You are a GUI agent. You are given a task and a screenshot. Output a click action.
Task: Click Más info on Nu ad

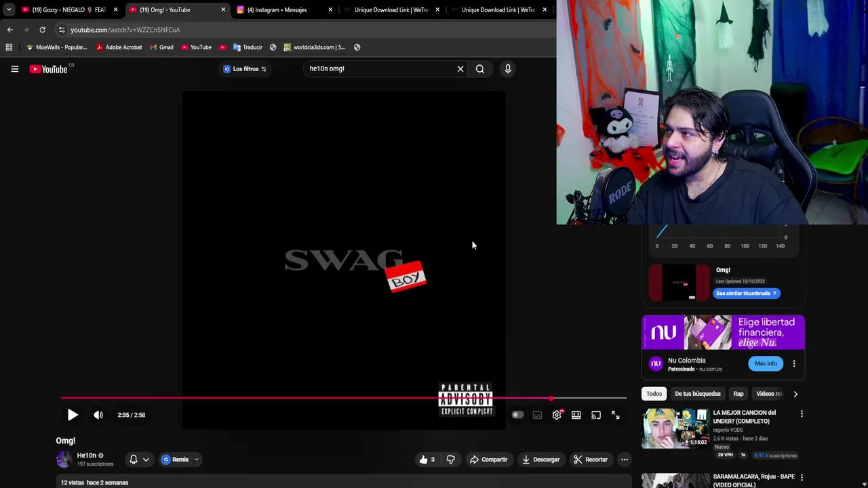tap(766, 364)
